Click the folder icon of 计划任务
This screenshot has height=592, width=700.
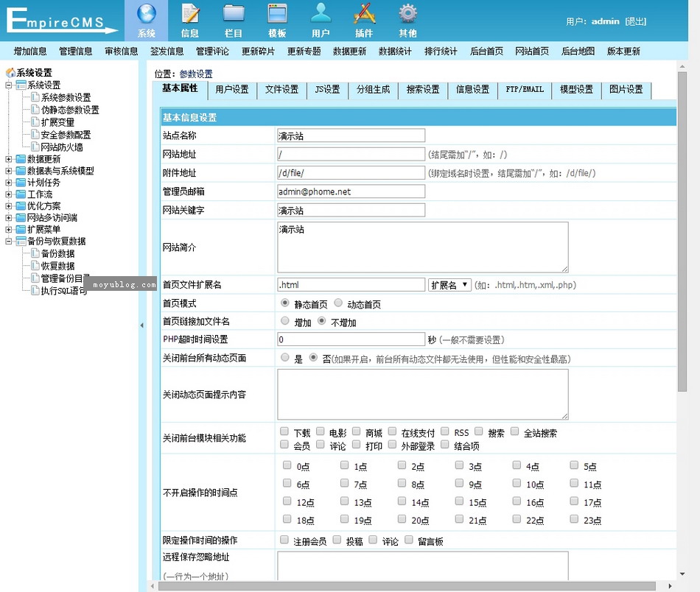pyautogui.click(x=21, y=183)
